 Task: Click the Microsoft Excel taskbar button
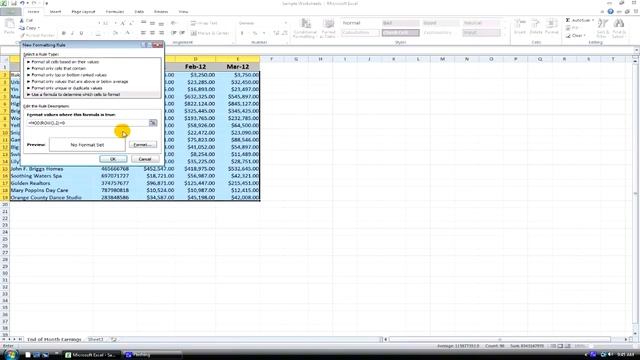pos(92,355)
